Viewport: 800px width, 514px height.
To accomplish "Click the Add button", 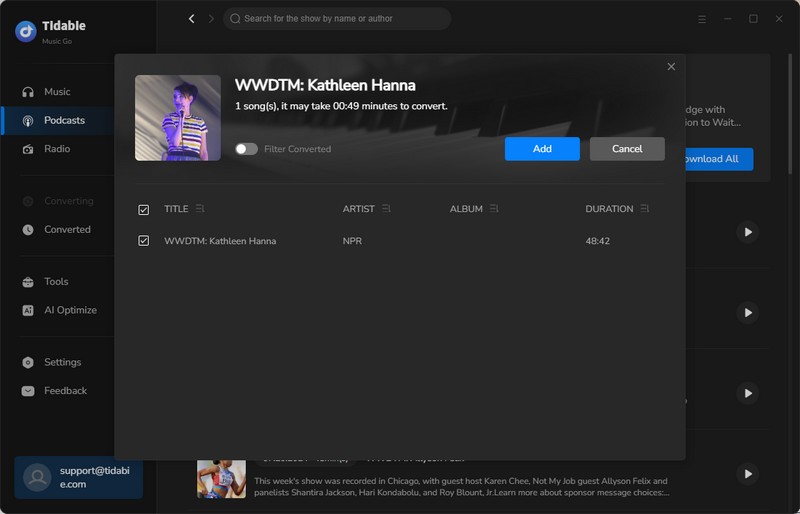I will pos(542,149).
